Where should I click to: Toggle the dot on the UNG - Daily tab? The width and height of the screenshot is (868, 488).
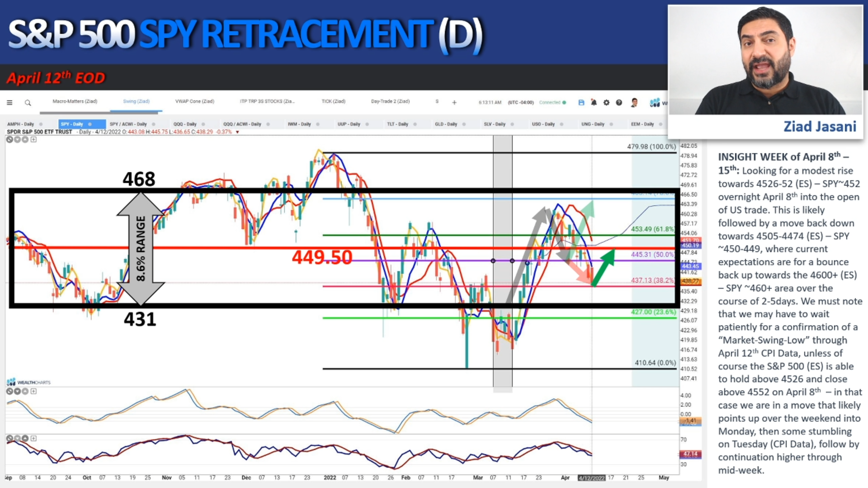611,124
